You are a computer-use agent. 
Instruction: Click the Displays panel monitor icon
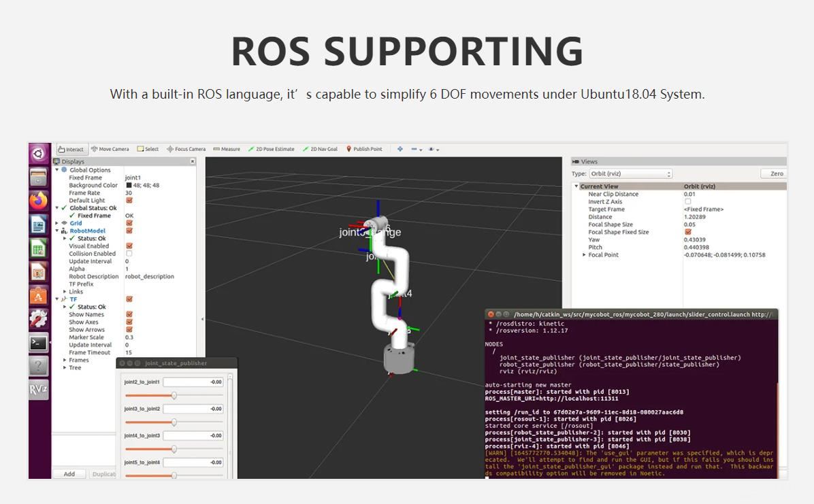pyautogui.click(x=56, y=161)
